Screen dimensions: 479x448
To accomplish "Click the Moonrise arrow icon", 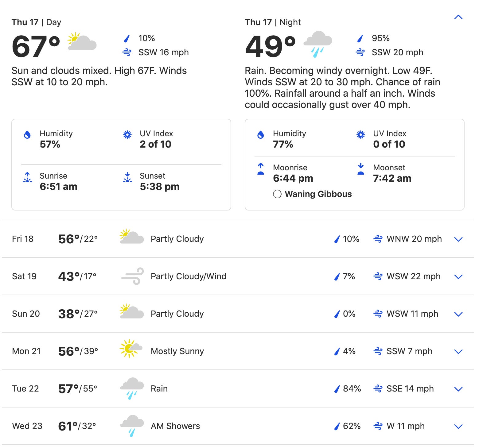I will [x=261, y=169].
